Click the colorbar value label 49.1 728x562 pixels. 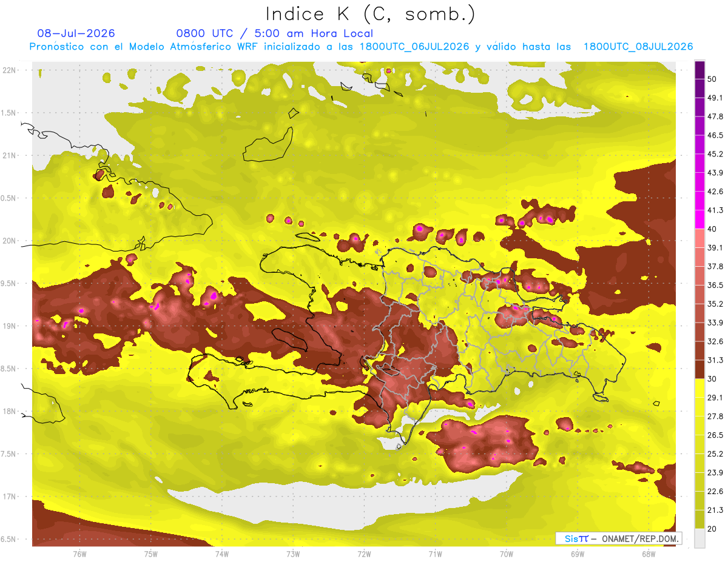pos(714,98)
